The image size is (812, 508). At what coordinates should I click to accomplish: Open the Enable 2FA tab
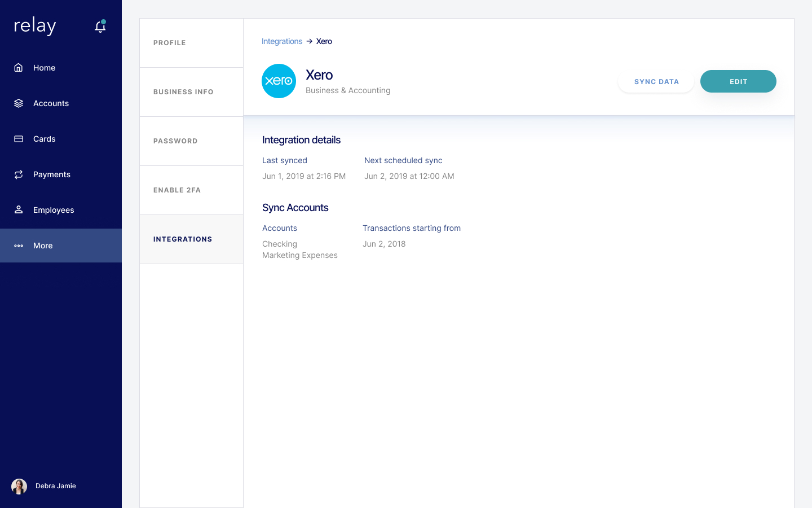coord(191,190)
